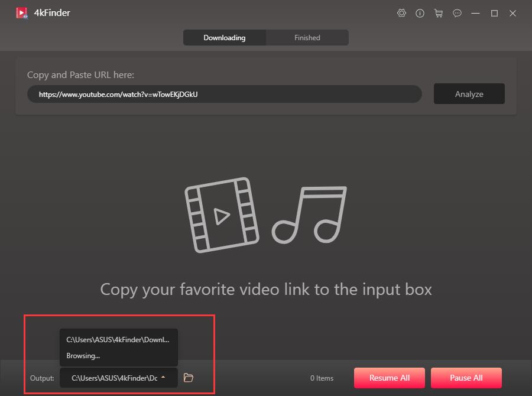
Task: Click the Output label
Action: (41, 378)
